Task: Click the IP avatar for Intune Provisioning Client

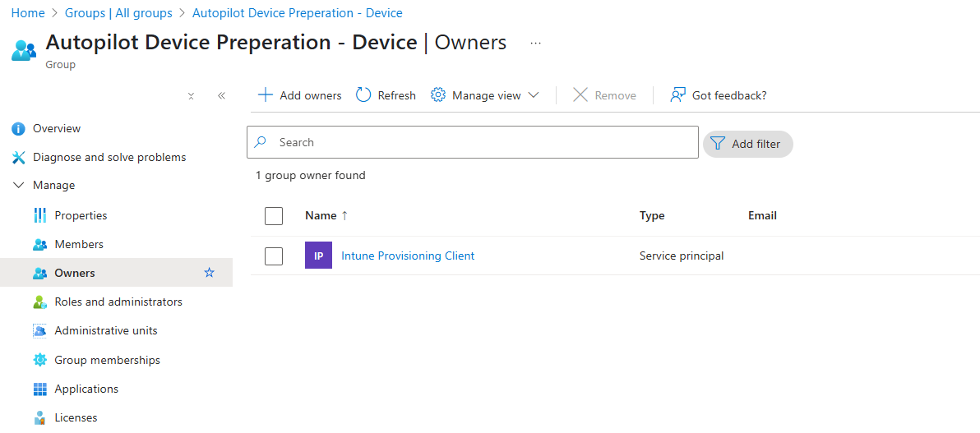Action: pos(318,256)
